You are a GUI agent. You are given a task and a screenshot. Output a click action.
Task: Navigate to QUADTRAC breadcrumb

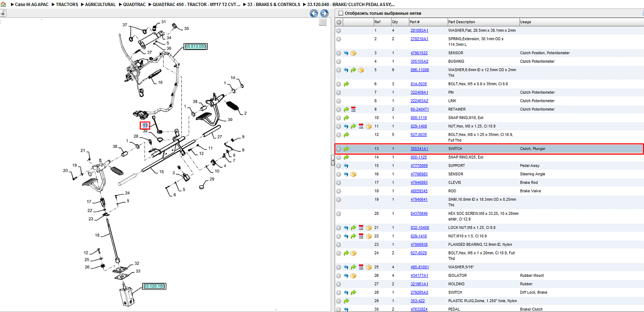pyautogui.click(x=134, y=4)
